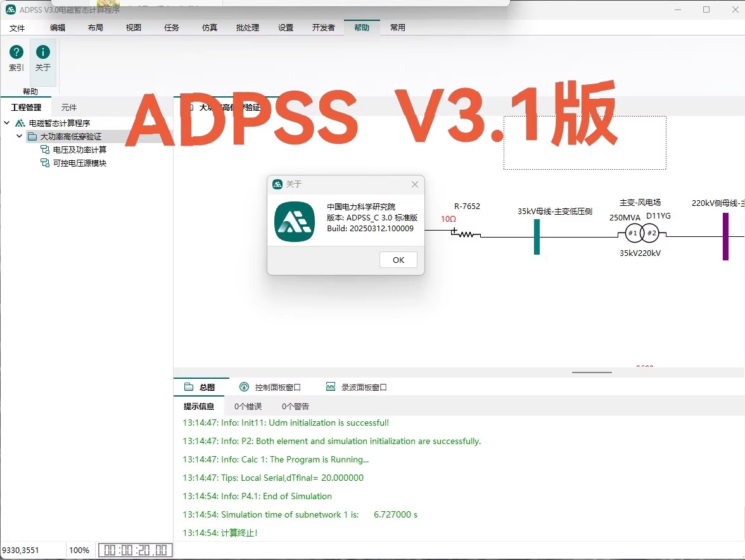Click the 控制面板窗口 gauge icon

245,387
